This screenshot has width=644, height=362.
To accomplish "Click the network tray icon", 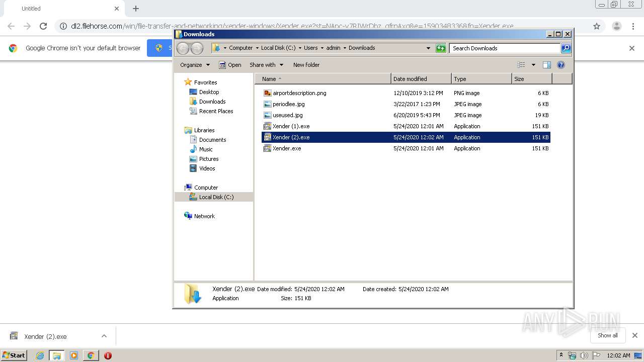I will point(572,355).
